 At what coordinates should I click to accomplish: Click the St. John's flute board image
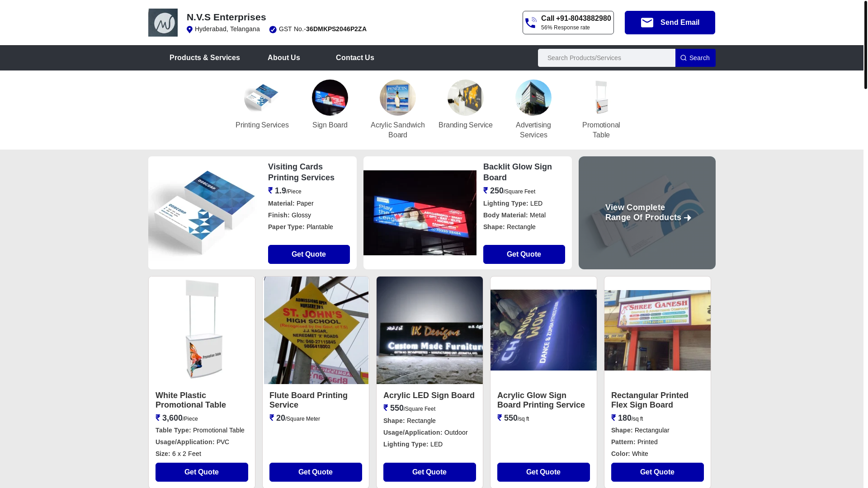(x=316, y=330)
